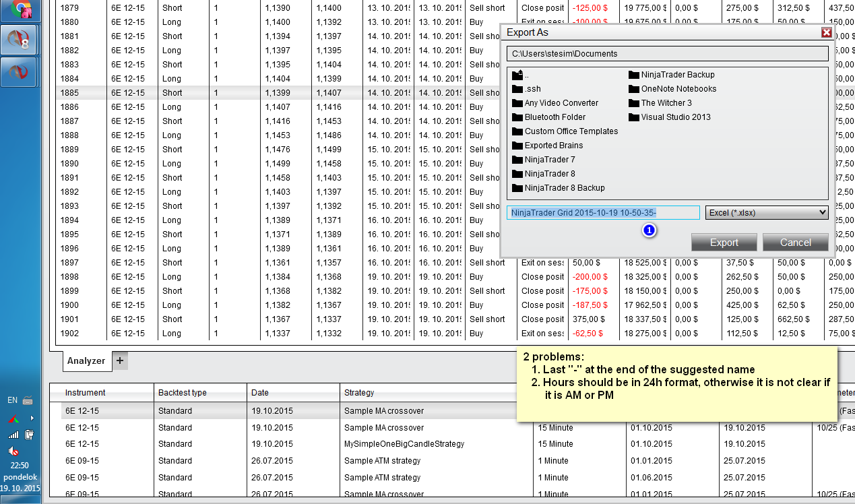Open the Exported Brains folder
Screen dimensions: 855x504
[548, 146]
